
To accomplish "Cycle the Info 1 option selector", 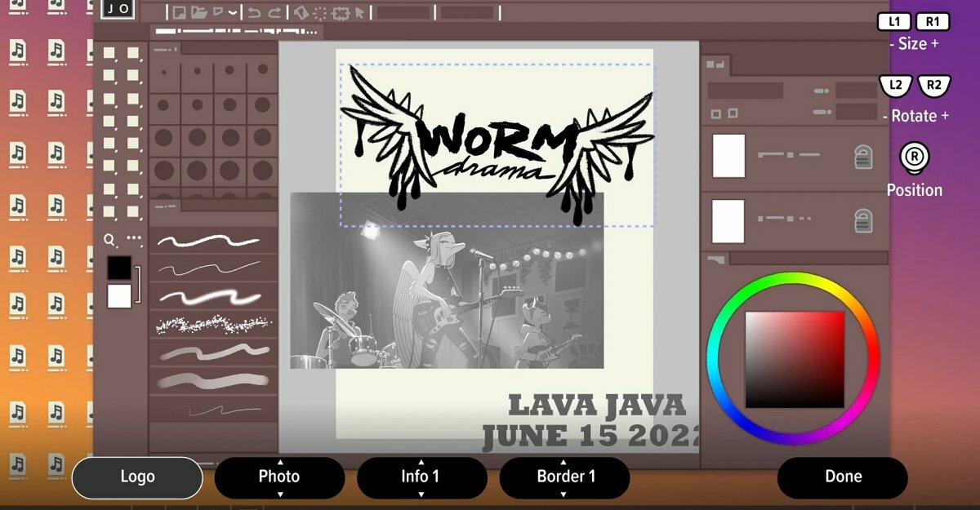I will (x=421, y=477).
